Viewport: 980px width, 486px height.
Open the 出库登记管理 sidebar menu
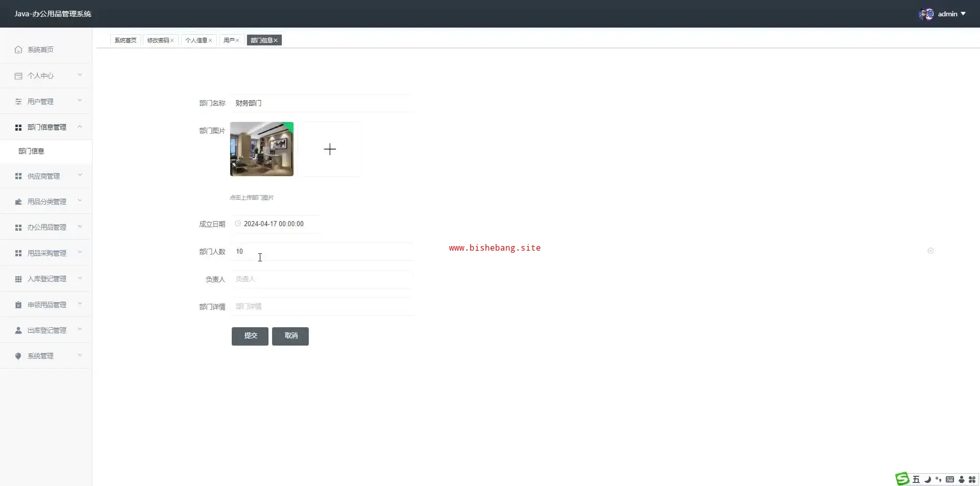46,330
